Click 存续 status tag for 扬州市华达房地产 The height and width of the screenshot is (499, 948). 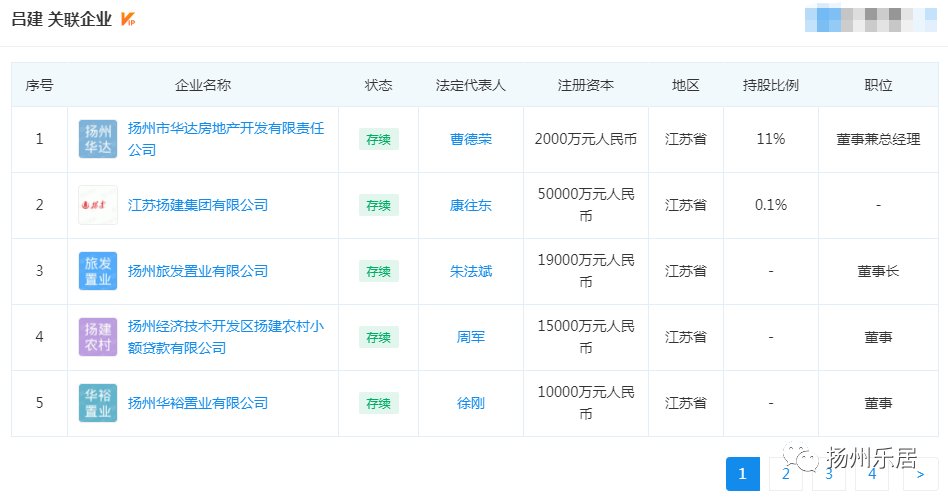tap(378, 140)
